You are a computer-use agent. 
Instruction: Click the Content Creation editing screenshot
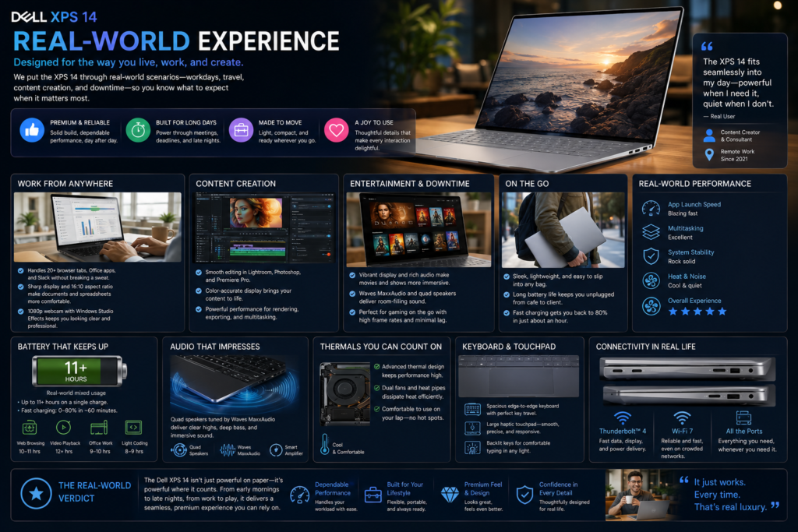click(x=264, y=227)
